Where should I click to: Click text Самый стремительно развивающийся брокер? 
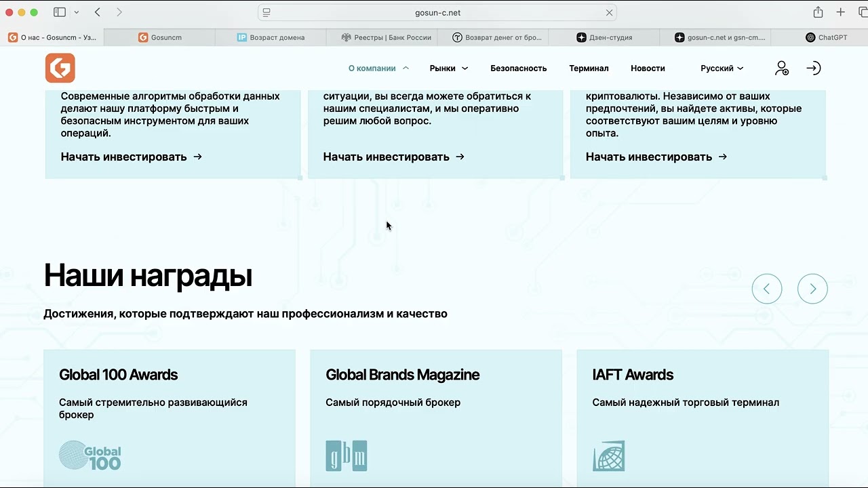point(153,409)
